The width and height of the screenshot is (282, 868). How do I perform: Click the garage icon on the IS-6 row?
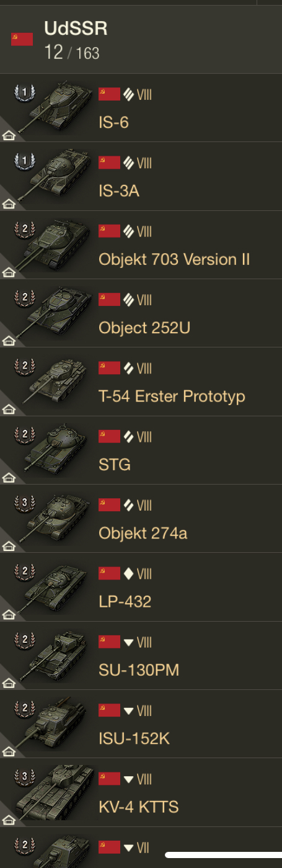click(x=9, y=135)
